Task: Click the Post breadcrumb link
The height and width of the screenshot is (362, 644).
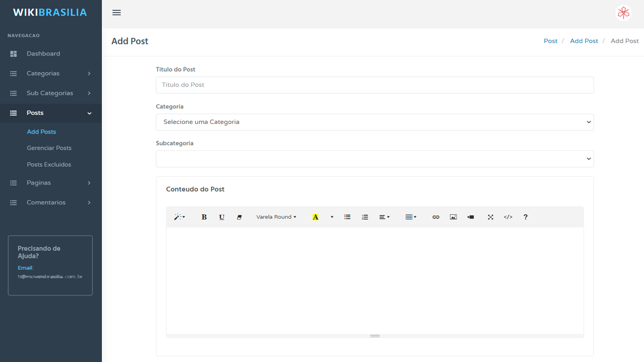Action: tap(550, 41)
